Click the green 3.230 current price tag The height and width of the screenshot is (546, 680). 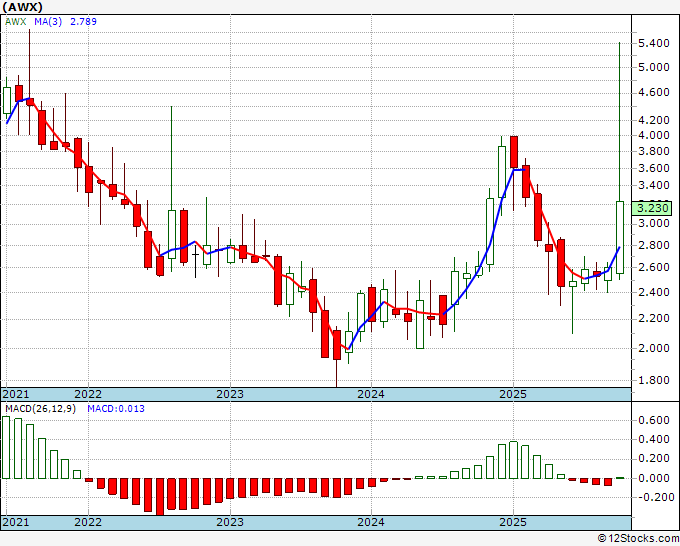pos(653,209)
